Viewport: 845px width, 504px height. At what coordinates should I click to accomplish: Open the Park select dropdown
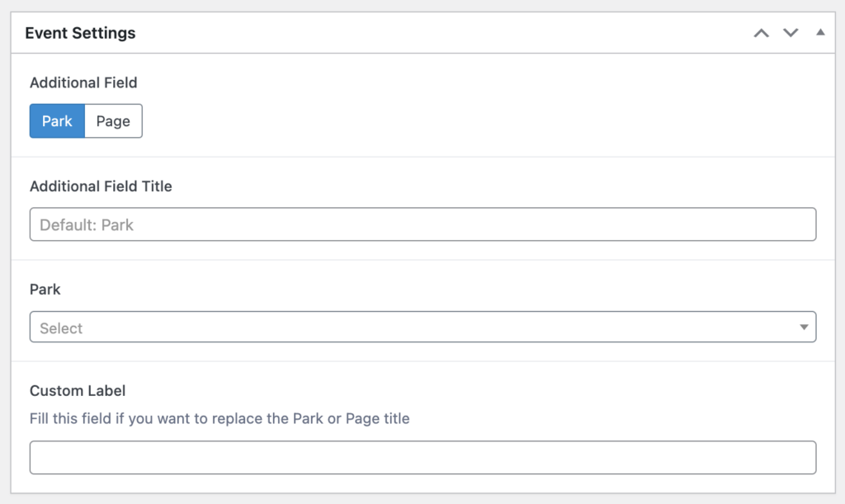pyautogui.click(x=423, y=327)
